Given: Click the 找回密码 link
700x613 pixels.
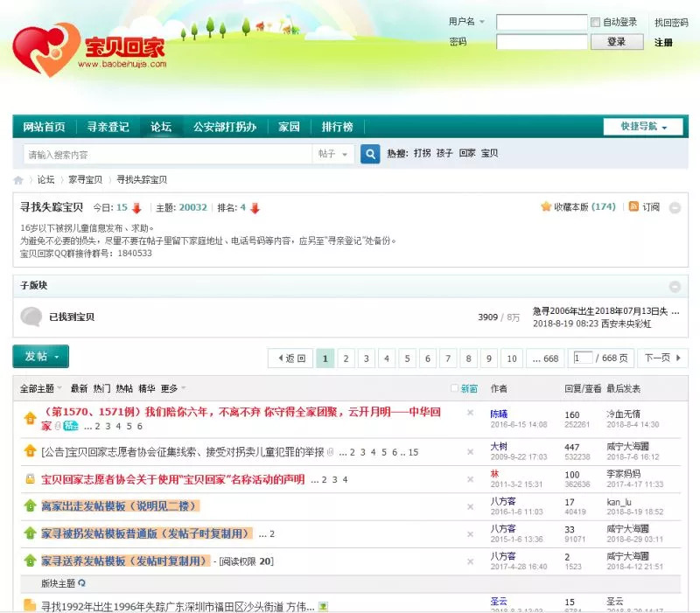Looking at the screenshot, I should coord(671,23).
